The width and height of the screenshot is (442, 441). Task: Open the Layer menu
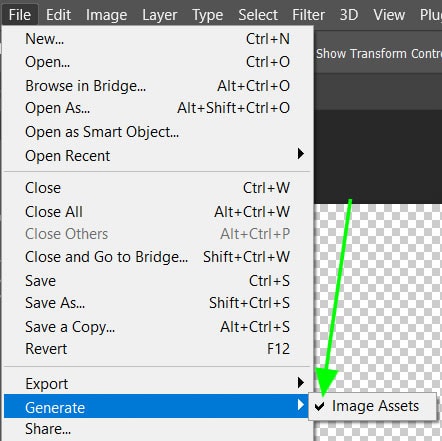[160, 15]
